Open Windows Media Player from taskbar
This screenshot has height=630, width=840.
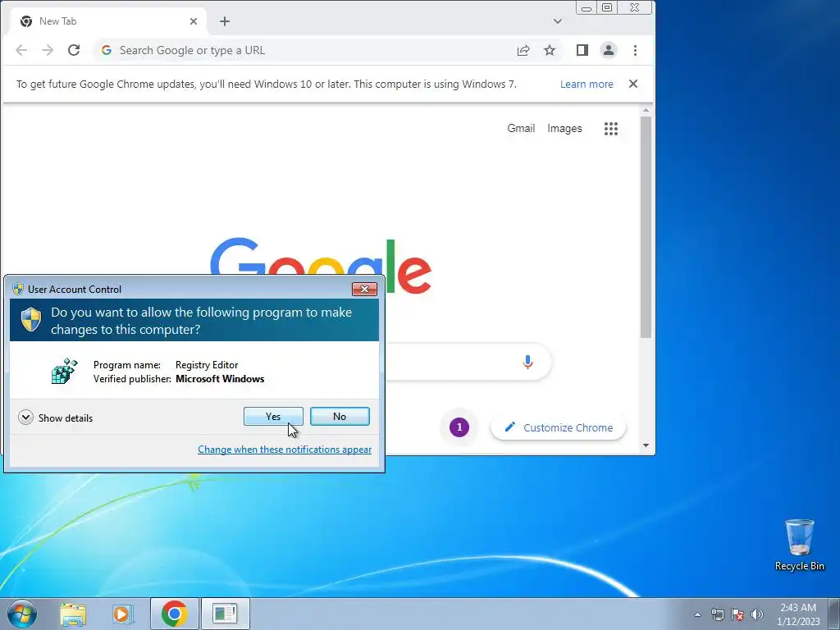pos(123,614)
